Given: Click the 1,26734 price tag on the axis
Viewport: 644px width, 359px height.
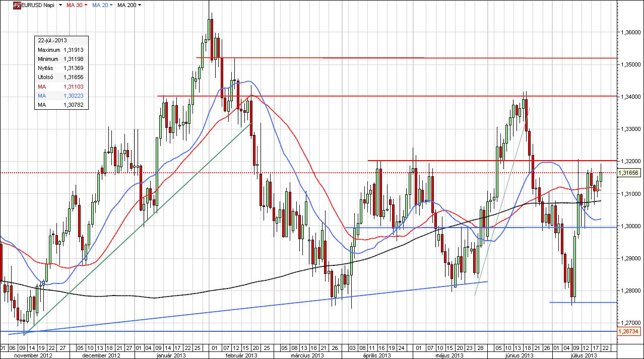Looking at the screenshot, I should 630,331.
